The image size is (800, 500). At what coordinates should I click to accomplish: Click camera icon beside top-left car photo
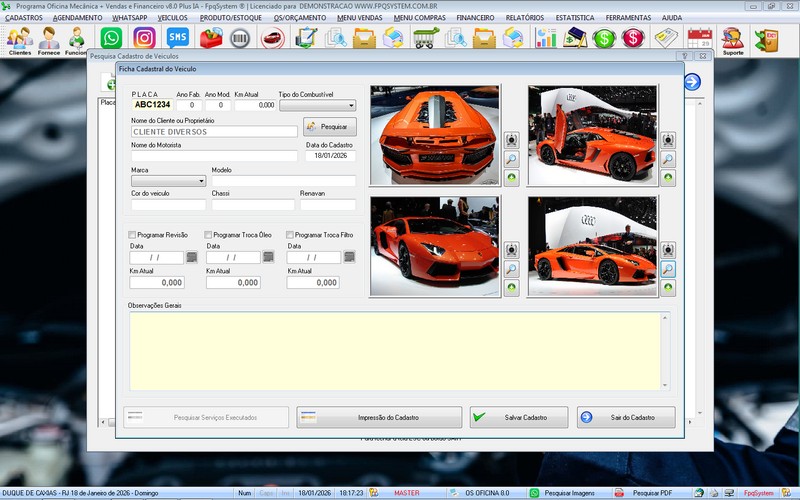(x=511, y=140)
